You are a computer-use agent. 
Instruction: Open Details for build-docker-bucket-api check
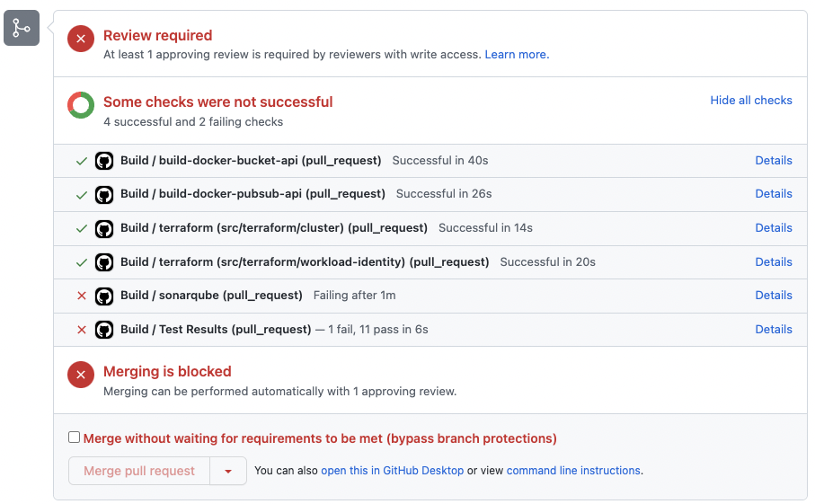click(x=774, y=161)
